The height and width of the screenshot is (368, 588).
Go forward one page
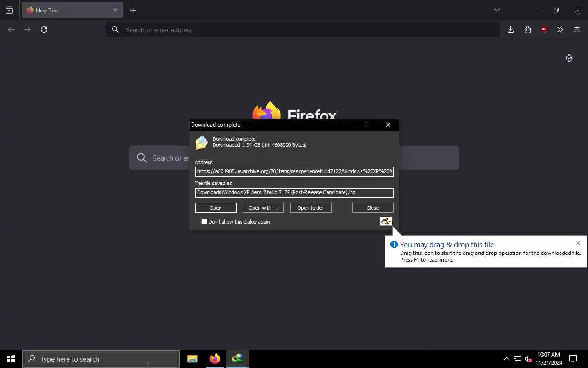click(x=28, y=29)
